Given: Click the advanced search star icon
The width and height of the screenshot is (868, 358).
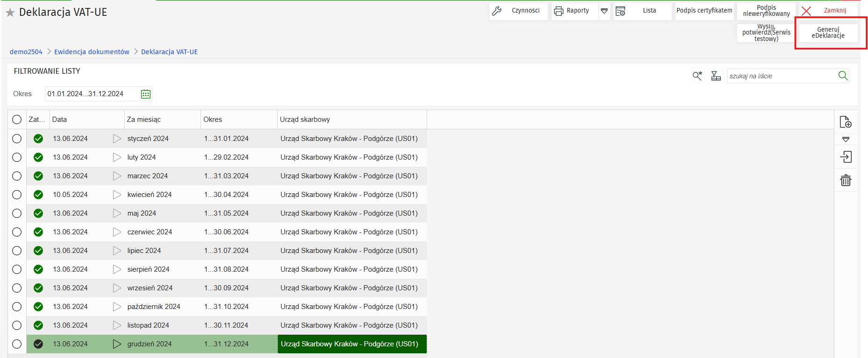Looking at the screenshot, I should click(697, 76).
